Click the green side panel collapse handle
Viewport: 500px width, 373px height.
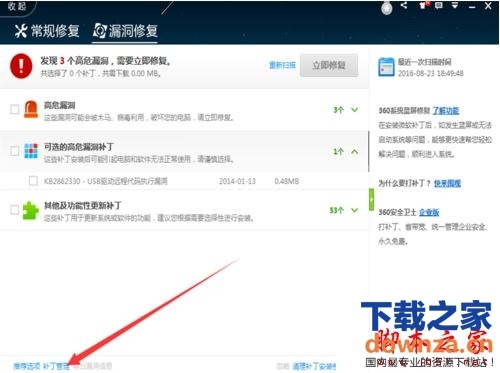[371, 199]
